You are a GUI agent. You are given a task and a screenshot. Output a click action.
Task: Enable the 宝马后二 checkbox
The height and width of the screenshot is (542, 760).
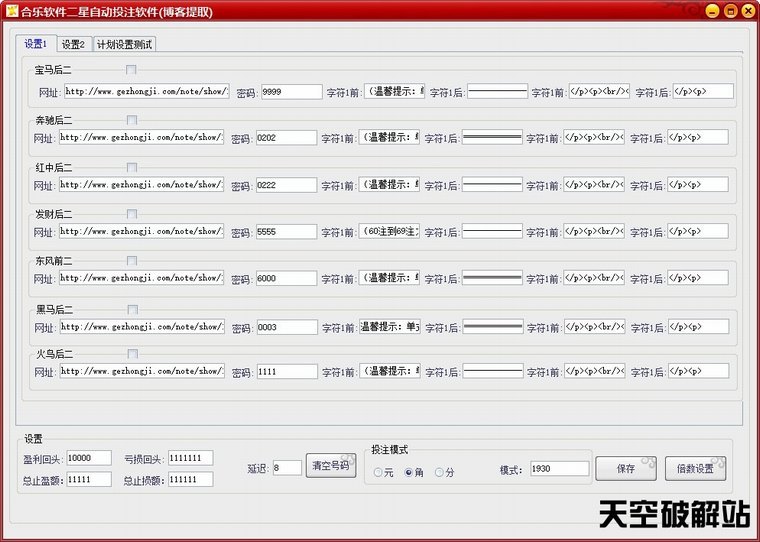(131, 69)
